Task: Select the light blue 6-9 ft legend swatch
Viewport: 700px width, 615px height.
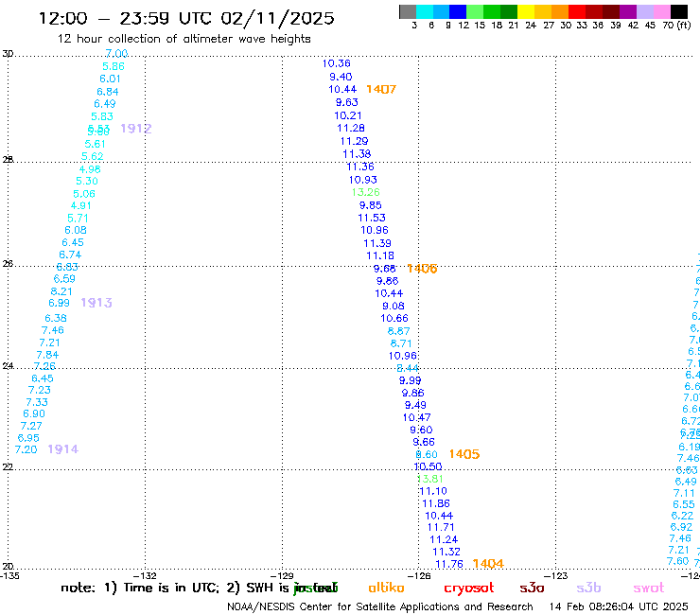Action: (x=442, y=11)
